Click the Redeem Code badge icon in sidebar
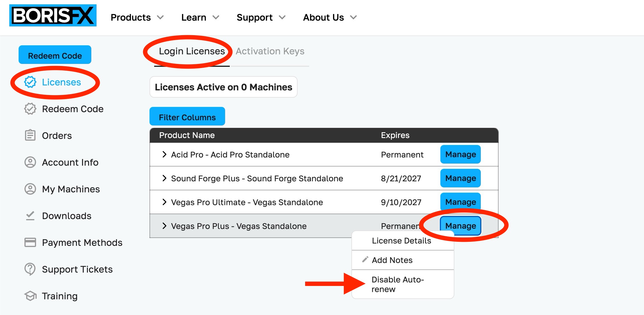The height and width of the screenshot is (315, 644). tap(30, 109)
